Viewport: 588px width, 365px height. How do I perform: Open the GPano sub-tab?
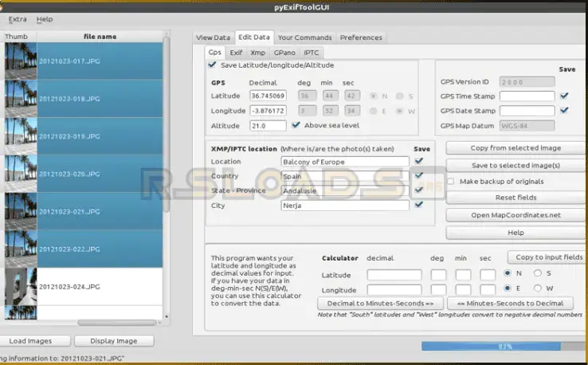pos(284,52)
